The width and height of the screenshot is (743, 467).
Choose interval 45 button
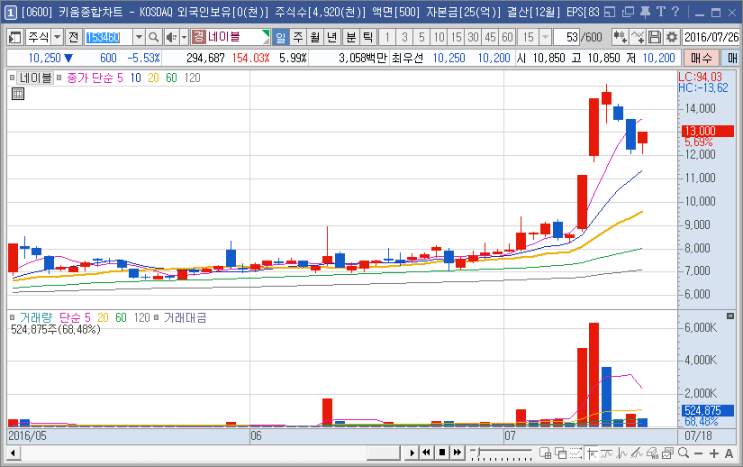click(x=490, y=37)
